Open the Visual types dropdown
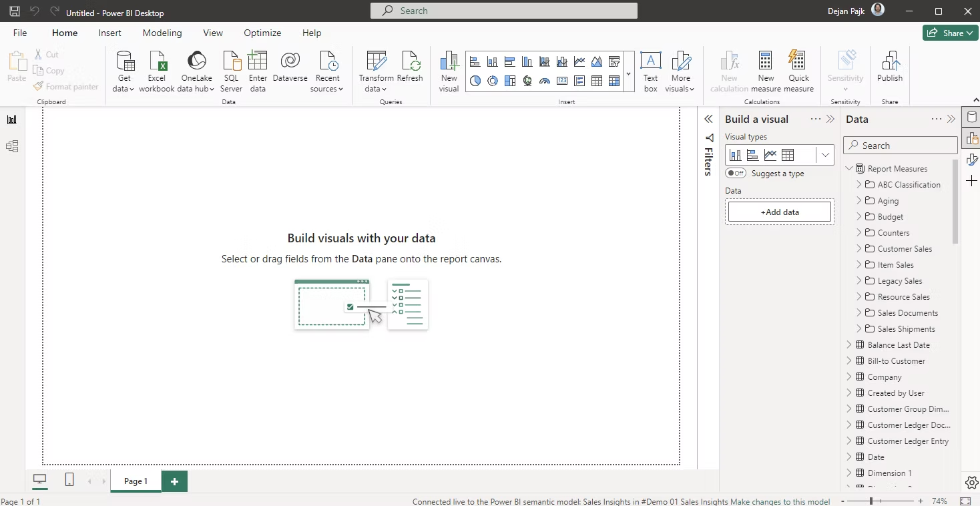The image size is (980, 506). coord(826,156)
